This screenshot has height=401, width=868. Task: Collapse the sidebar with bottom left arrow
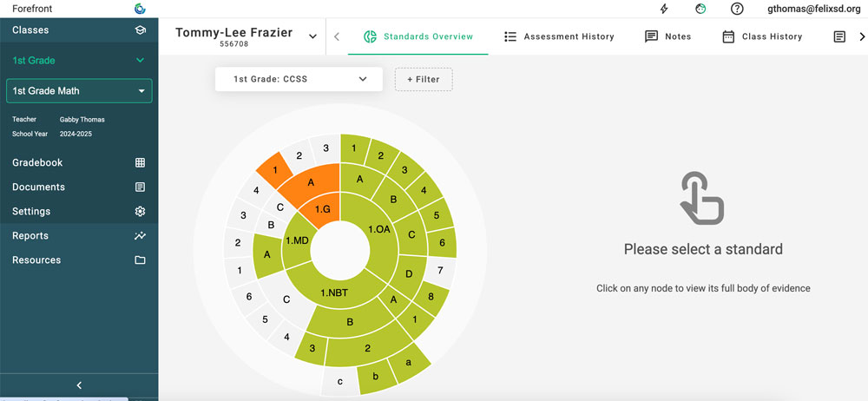click(79, 385)
